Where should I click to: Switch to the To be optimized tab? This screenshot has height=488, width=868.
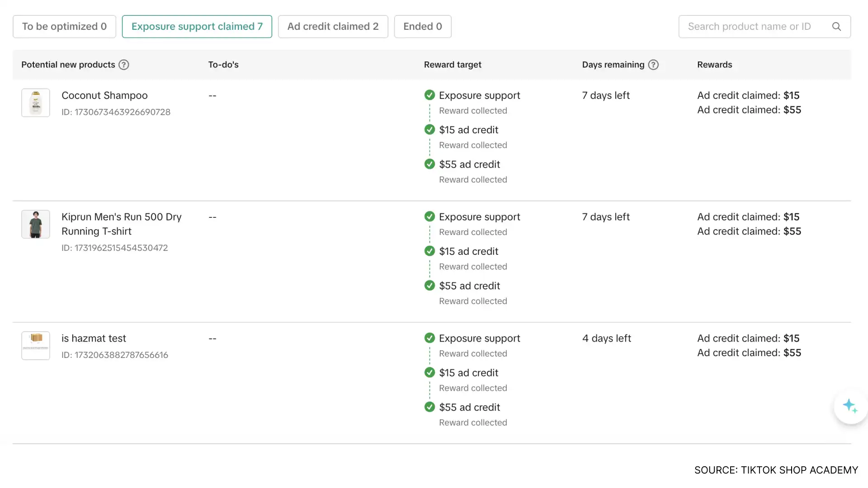coord(64,26)
